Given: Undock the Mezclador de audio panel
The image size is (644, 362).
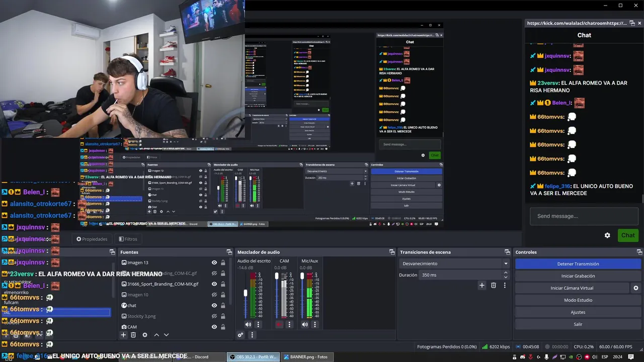Looking at the screenshot, I should point(392,252).
